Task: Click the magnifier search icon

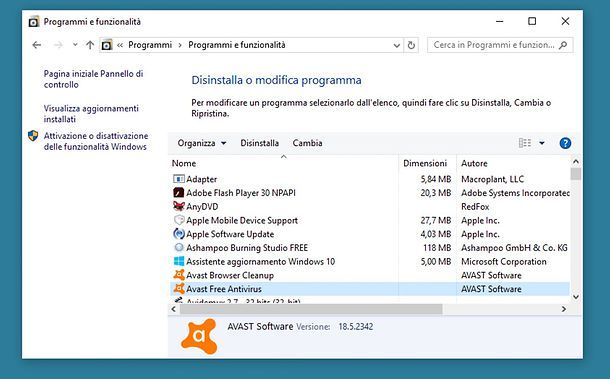Action: (563, 45)
